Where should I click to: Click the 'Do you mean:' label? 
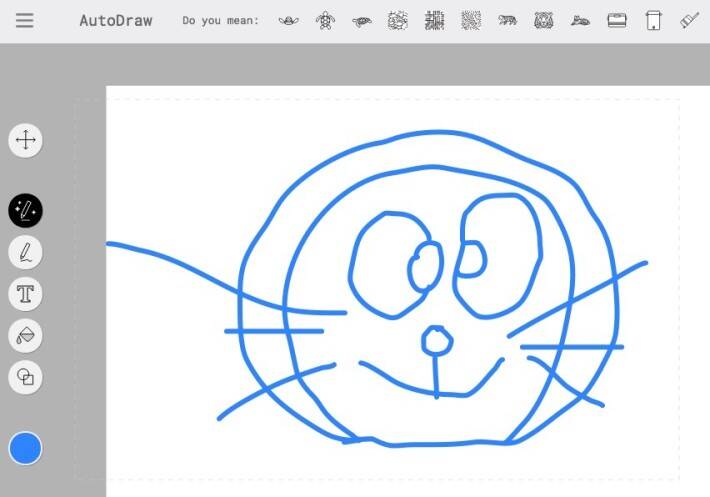[x=221, y=20]
